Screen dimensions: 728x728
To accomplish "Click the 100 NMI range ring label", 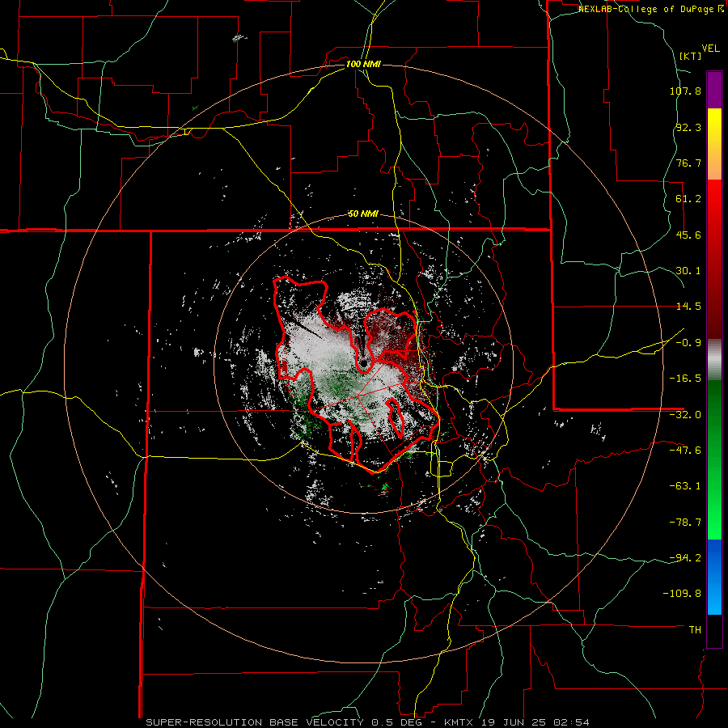I will [x=363, y=64].
